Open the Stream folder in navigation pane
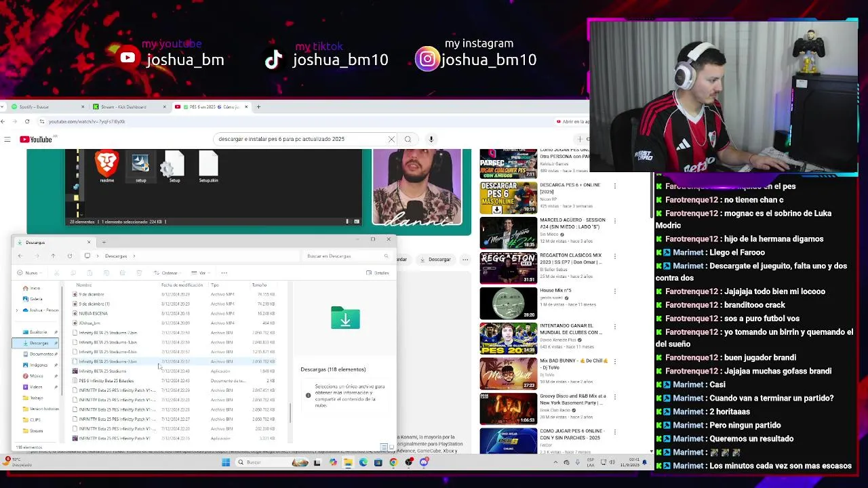Image resolution: width=868 pixels, height=488 pixels. pyautogui.click(x=33, y=430)
